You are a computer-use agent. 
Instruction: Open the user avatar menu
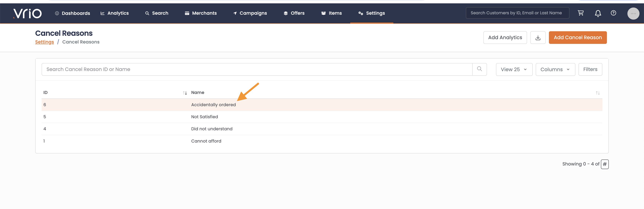point(633,14)
